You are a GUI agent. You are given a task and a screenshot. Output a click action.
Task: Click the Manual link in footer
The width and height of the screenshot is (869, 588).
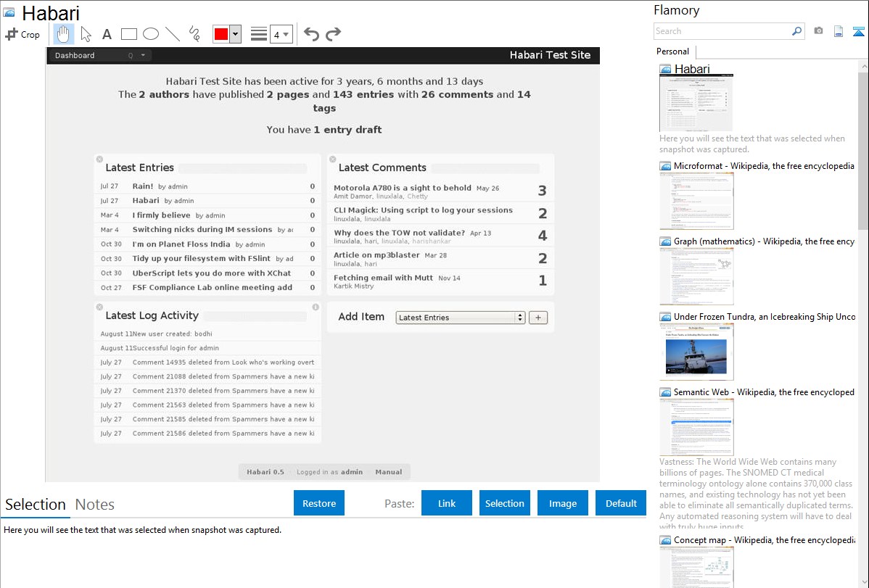point(389,472)
